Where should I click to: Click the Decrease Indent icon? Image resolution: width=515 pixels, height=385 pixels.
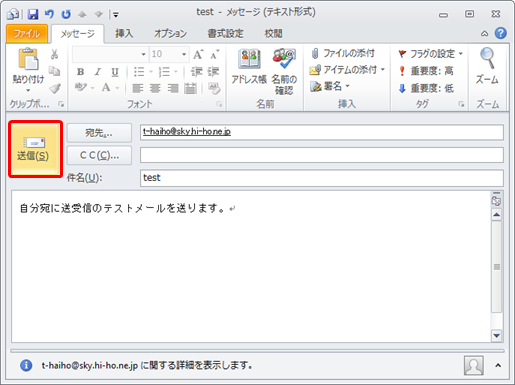pyautogui.click(x=197, y=72)
